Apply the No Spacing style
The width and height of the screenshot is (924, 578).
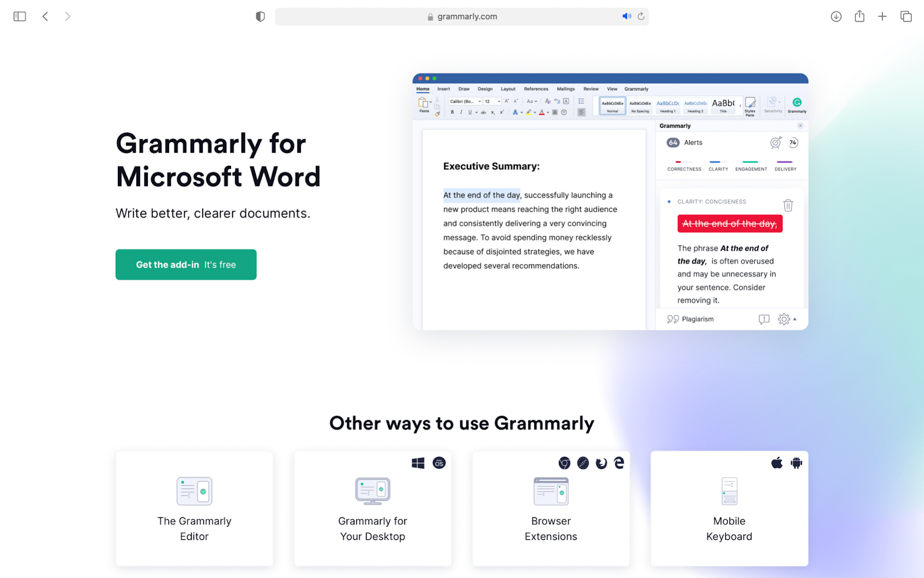[x=640, y=106]
